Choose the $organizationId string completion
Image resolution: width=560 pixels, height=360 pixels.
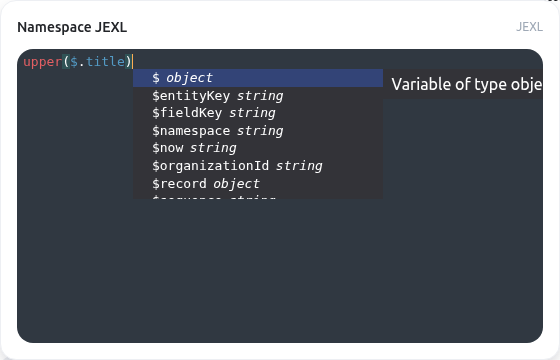(x=258, y=166)
